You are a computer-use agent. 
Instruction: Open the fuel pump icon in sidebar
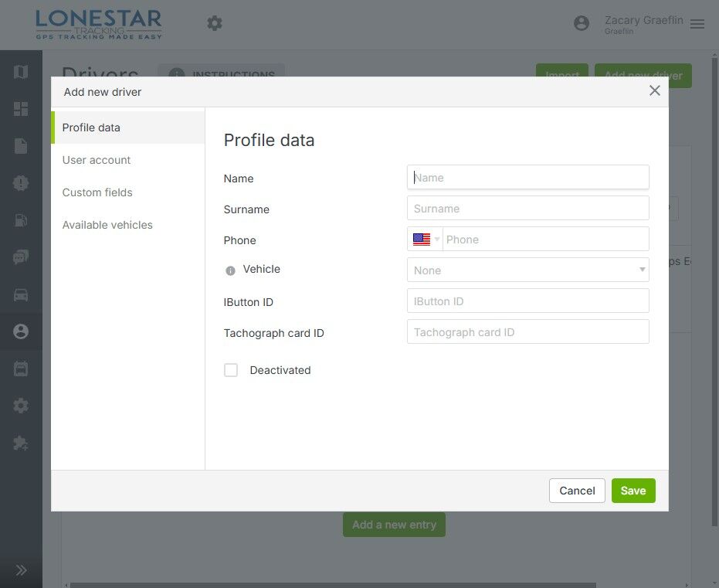pyautogui.click(x=21, y=220)
